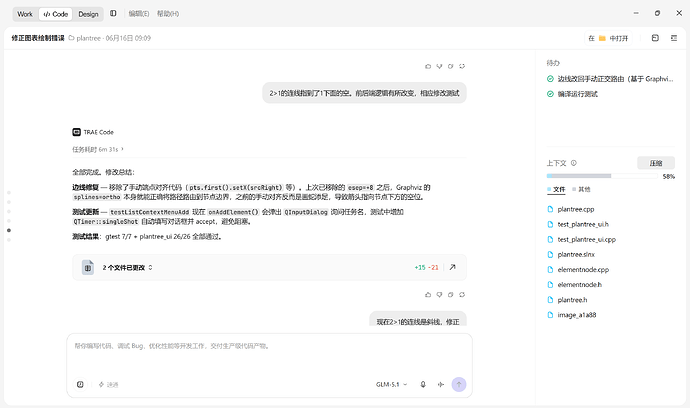690x408 pixels.
Task: Click the audio waveform icon
Action: pos(440,384)
